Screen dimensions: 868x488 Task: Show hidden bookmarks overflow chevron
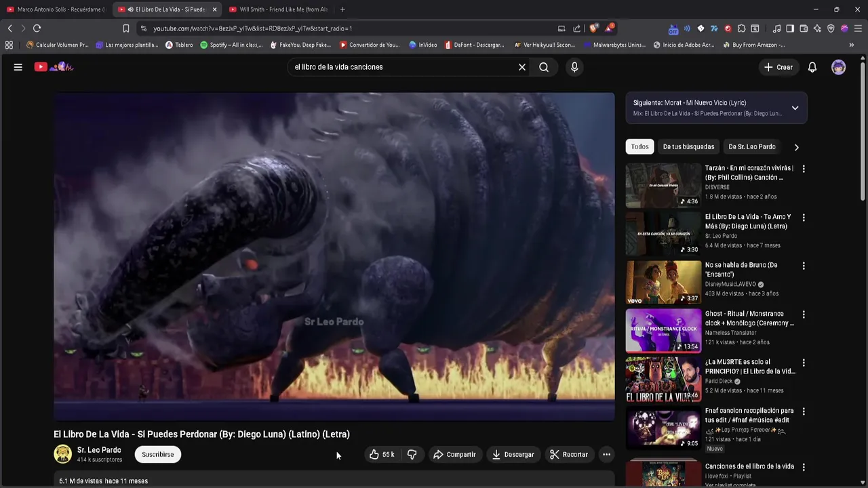pyautogui.click(x=852, y=45)
